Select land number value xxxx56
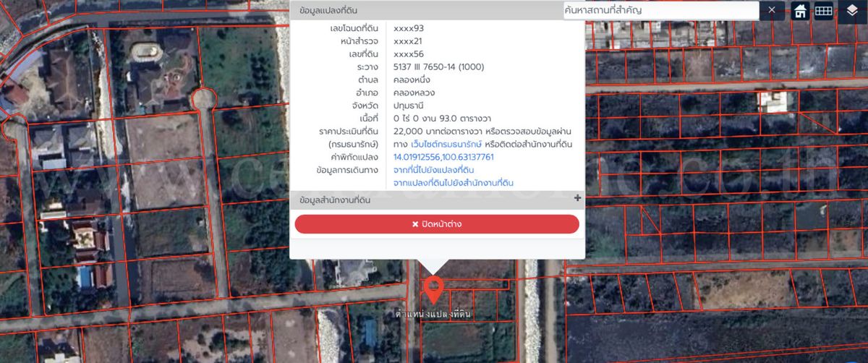 pyautogui.click(x=409, y=54)
